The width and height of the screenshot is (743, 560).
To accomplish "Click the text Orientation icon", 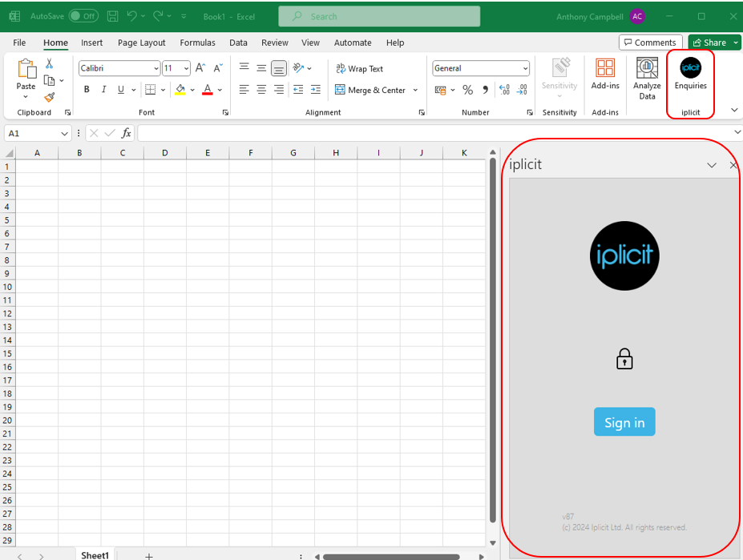I will (298, 68).
